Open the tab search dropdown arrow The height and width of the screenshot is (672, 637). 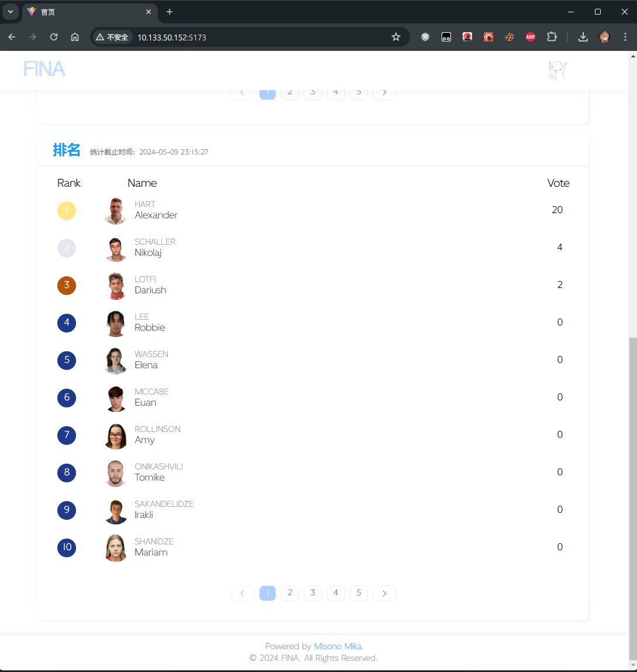[x=11, y=12]
